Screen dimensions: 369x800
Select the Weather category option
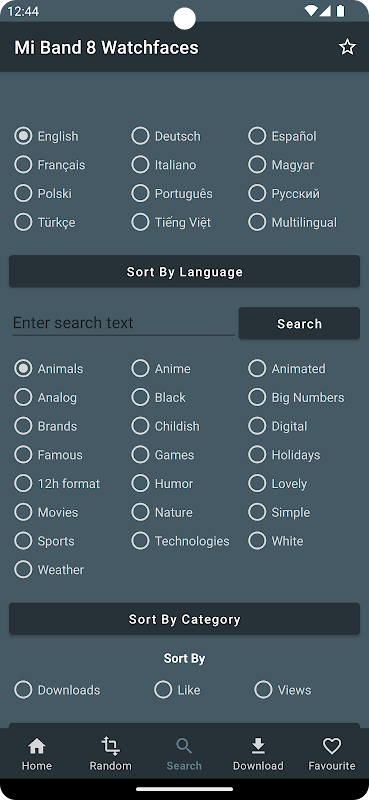(50, 570)
